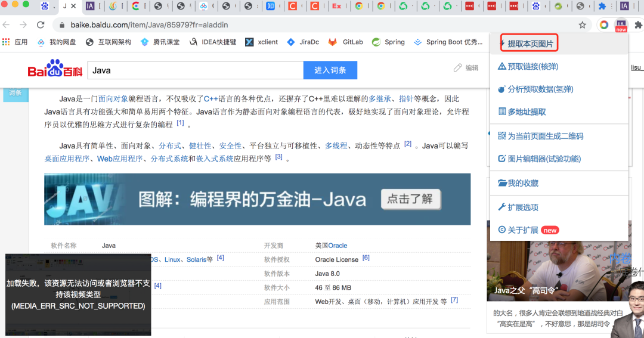Open the GitLab bookmark

(346, 42)
